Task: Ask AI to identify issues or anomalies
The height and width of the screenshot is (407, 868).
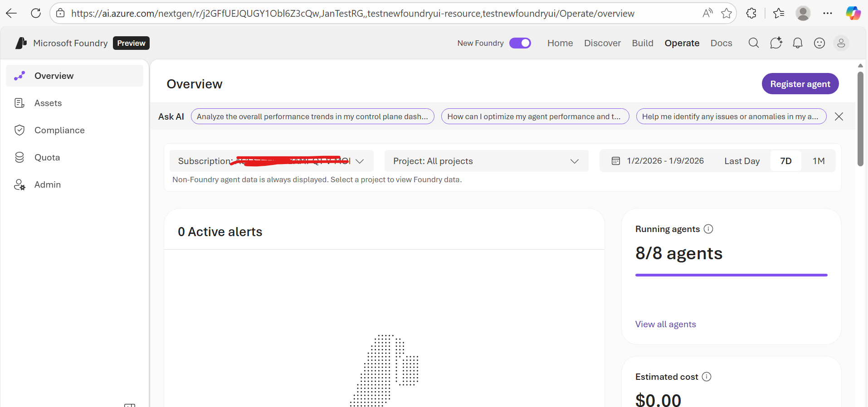Action: [731, 116]
